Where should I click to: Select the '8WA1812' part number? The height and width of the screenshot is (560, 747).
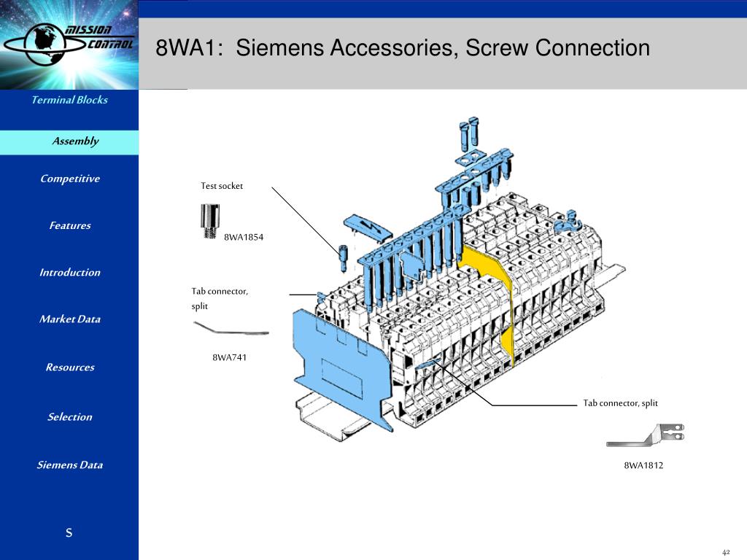pyautogui.click(x=643, y=465)
